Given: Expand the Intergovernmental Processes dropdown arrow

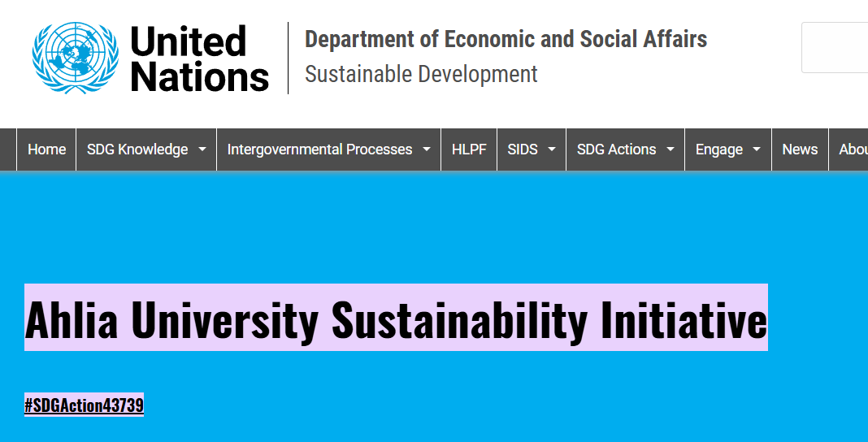Looking at the screenshot, I should tap(427, 149).
